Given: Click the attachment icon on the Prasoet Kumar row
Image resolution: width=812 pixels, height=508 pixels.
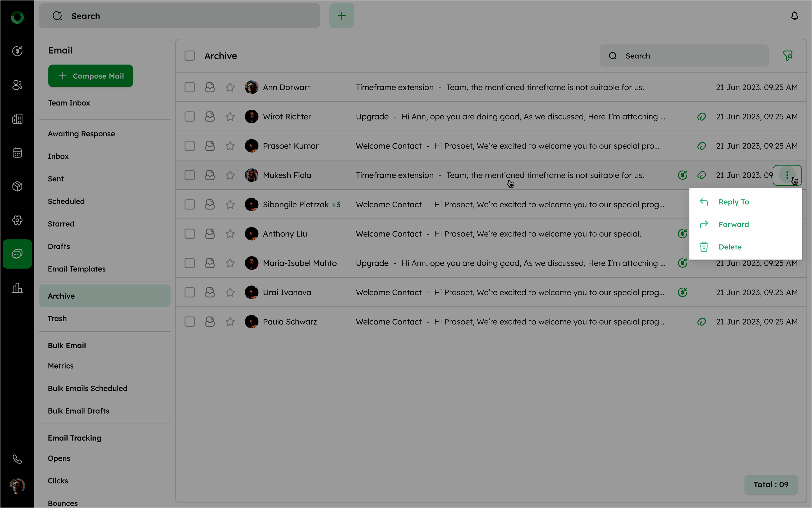Looking at the screenshot, I should pos(701,146).
